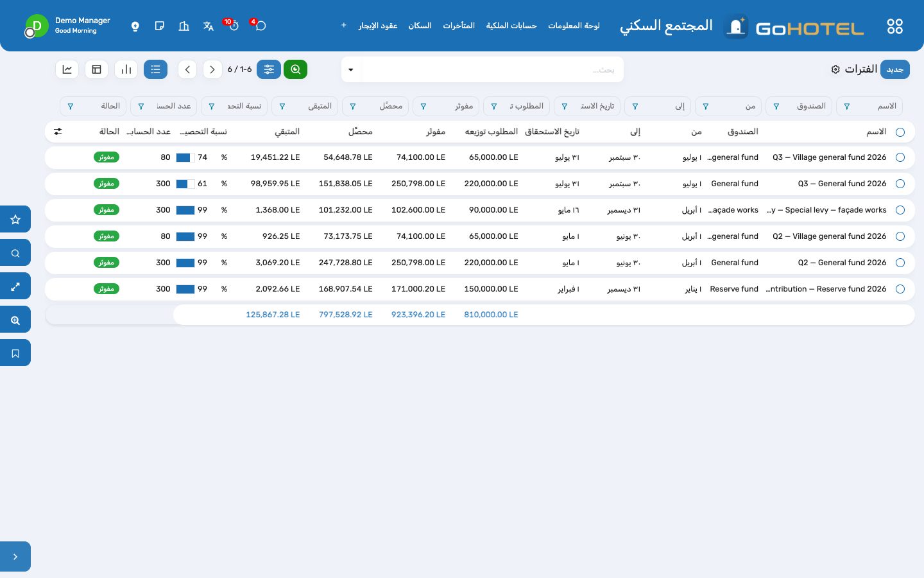Screen dimensions: 924x578
Task: Click the building company icon in header
Action: pos(184,26)
